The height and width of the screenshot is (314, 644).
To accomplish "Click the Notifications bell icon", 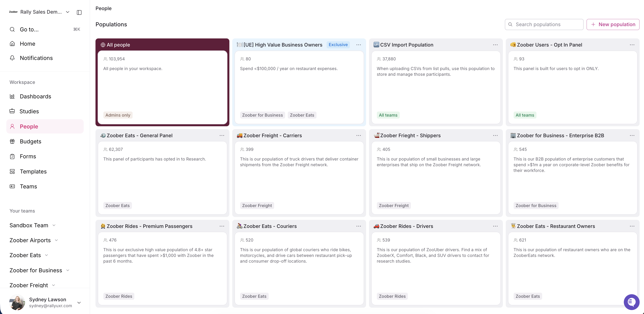I will click(x=12, y=58).
